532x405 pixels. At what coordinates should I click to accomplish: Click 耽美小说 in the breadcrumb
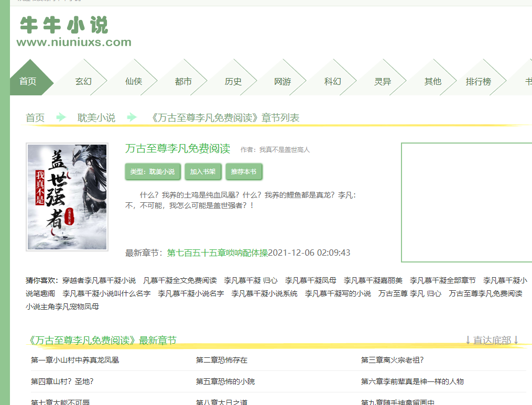pos(96,117)
